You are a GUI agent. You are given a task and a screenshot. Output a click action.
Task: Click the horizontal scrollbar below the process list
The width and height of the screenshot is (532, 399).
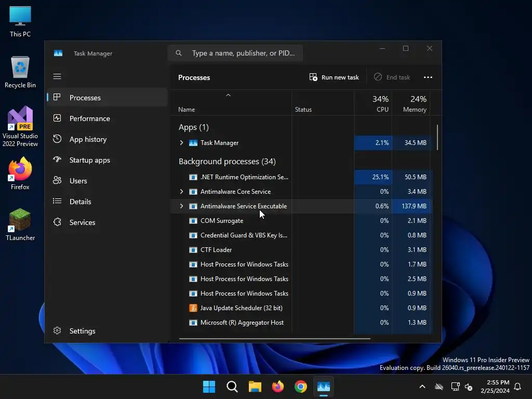[x=274, y=338]
